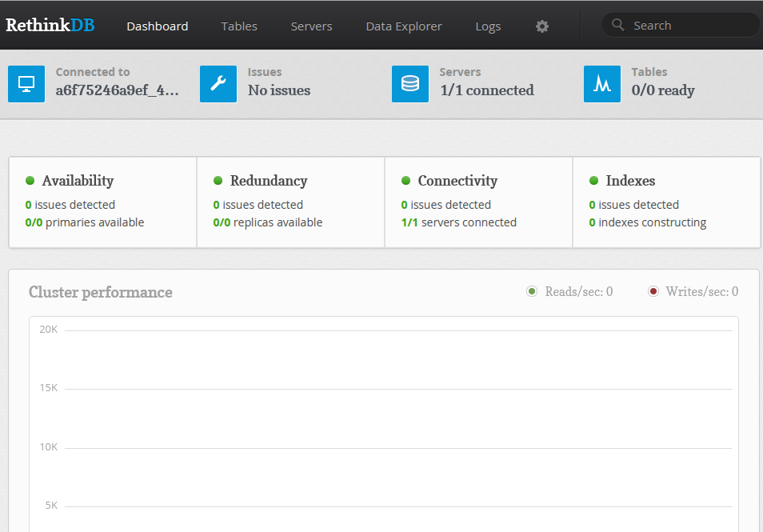Open the Dashboard tab
This screenshot has height=532, width=763.
click(158, 26)
